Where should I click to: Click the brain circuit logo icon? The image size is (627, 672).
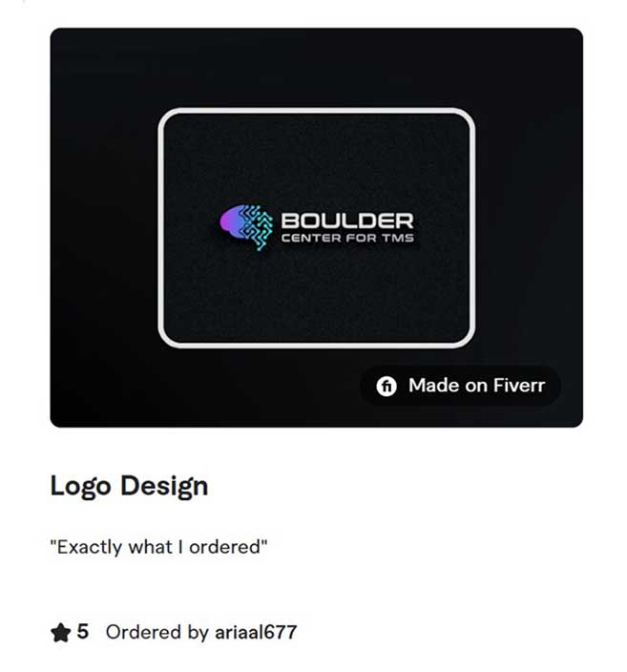pos(246,227)
